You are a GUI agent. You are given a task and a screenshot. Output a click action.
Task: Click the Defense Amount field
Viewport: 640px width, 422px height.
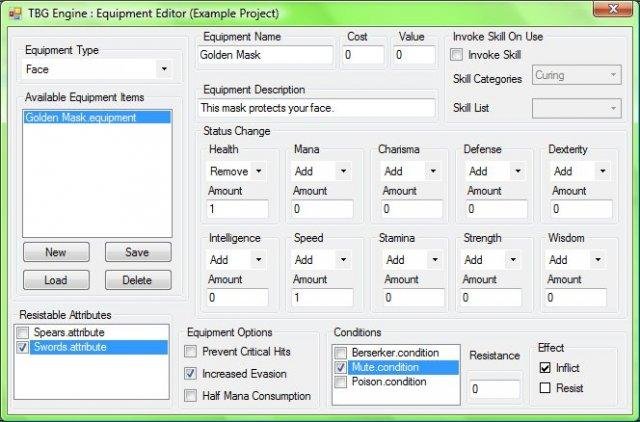(497, 209)
